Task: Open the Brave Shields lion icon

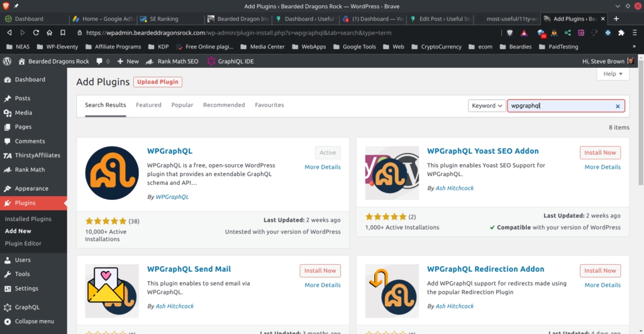Action: (509, 33)
